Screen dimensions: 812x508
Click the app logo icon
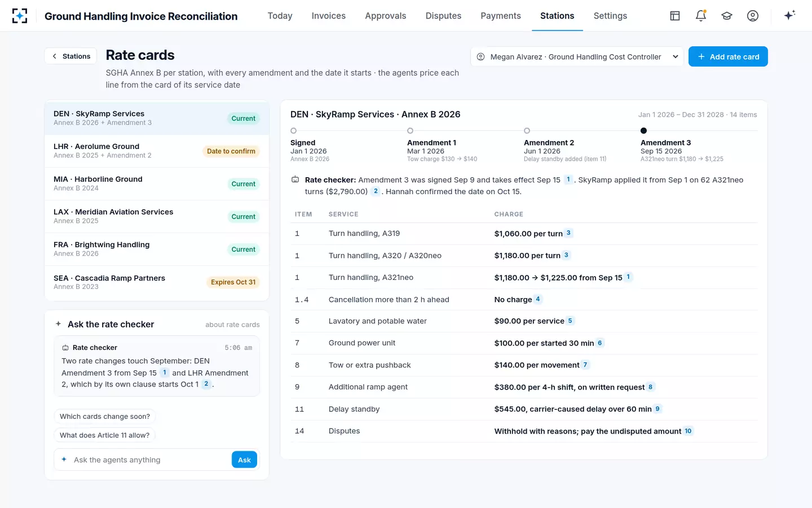(x=20, y=16)
